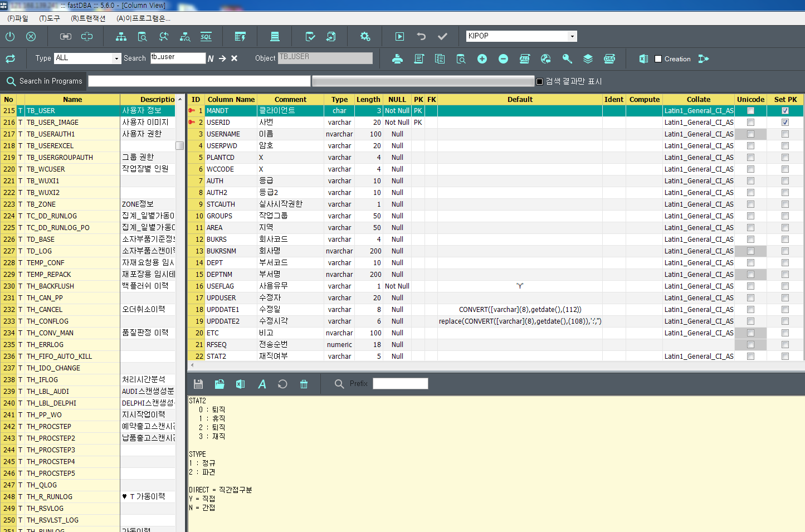
Task: Toggle Set PK checkbox for MANDT row
Action: pyautogui.click(x=785, y=111)
